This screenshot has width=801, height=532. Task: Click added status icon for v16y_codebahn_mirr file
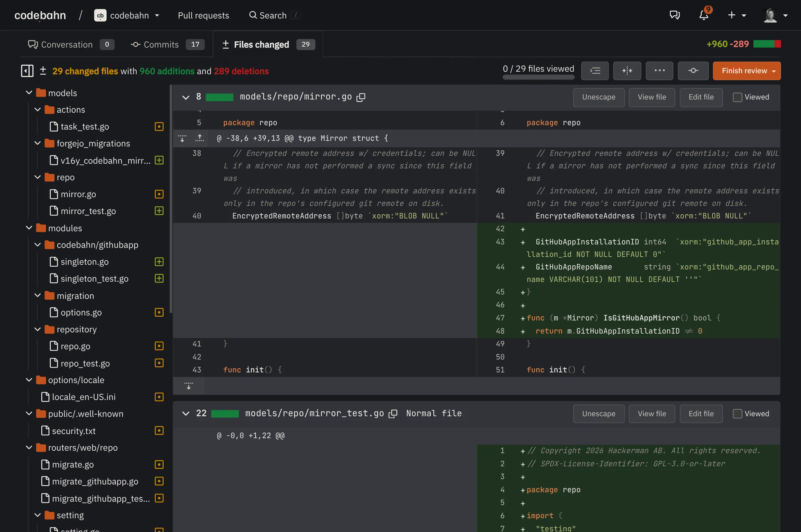pos(159,160)
